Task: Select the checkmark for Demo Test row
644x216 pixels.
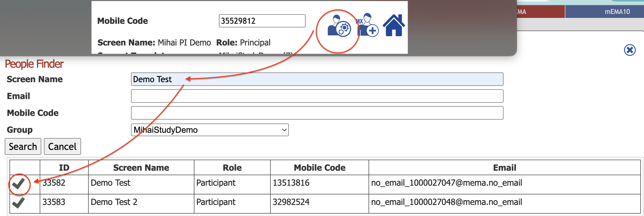Action: 19,184
